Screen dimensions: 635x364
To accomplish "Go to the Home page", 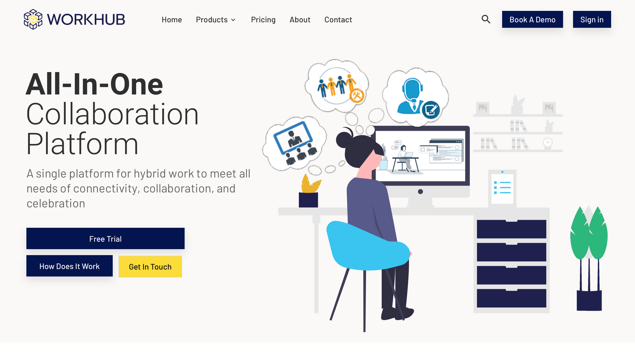I will click(x=172, y=20).
